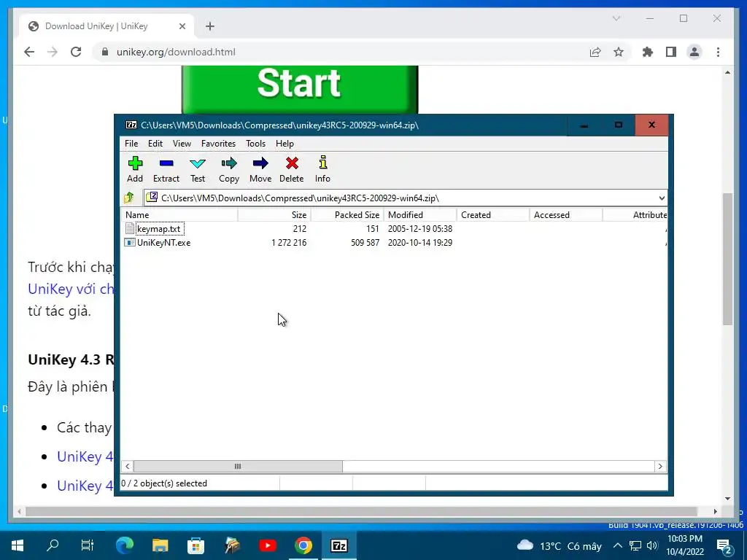The height and width of the screenshot is (560, 747).
Task: Sort by the Name column header
Action: [x=179, y=215]
